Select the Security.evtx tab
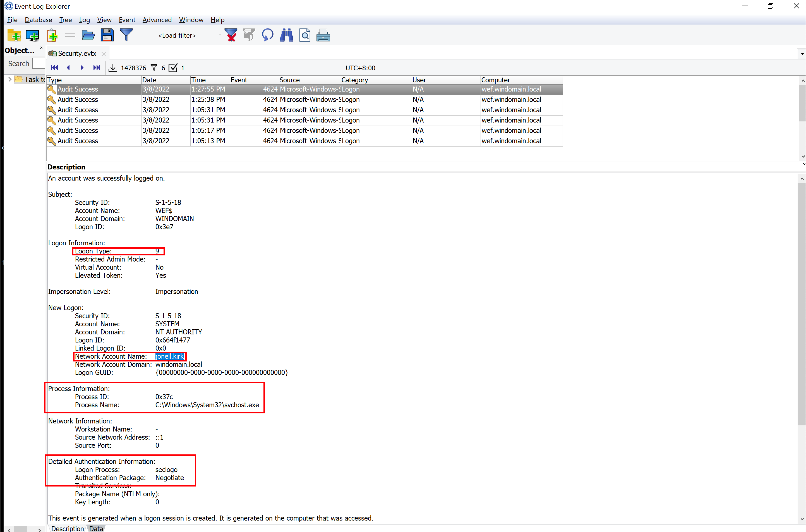Viewport: 806px width, 532px height. [x=77, y=54]
